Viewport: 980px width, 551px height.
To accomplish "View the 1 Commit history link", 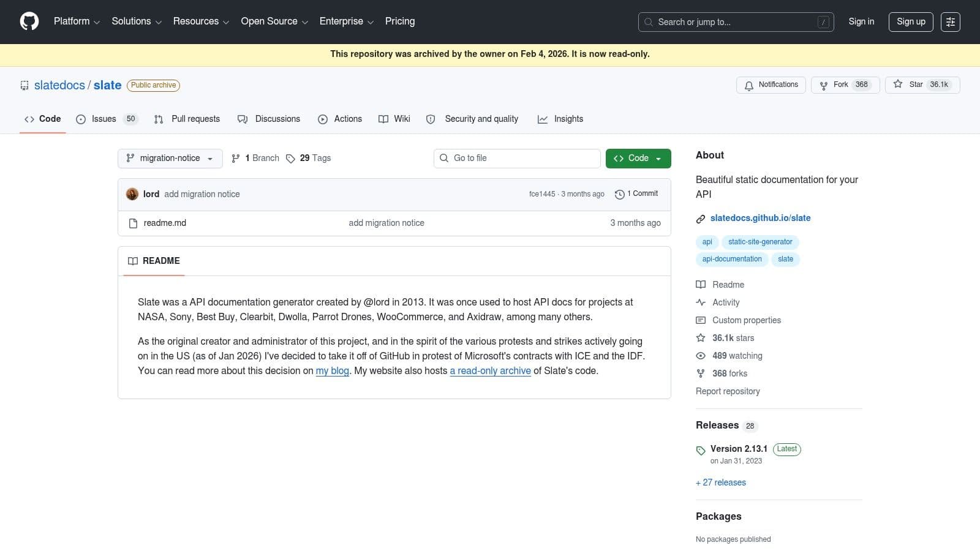I will pos(636,193).
